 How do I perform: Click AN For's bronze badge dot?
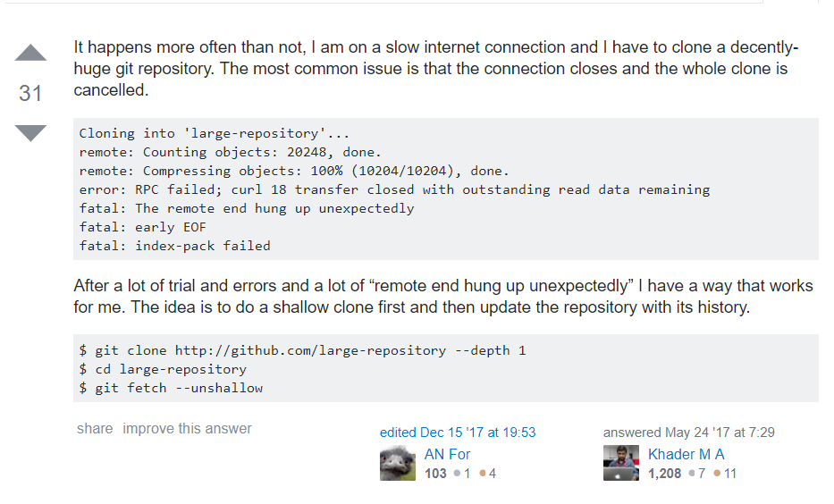(x=483, y=474)
